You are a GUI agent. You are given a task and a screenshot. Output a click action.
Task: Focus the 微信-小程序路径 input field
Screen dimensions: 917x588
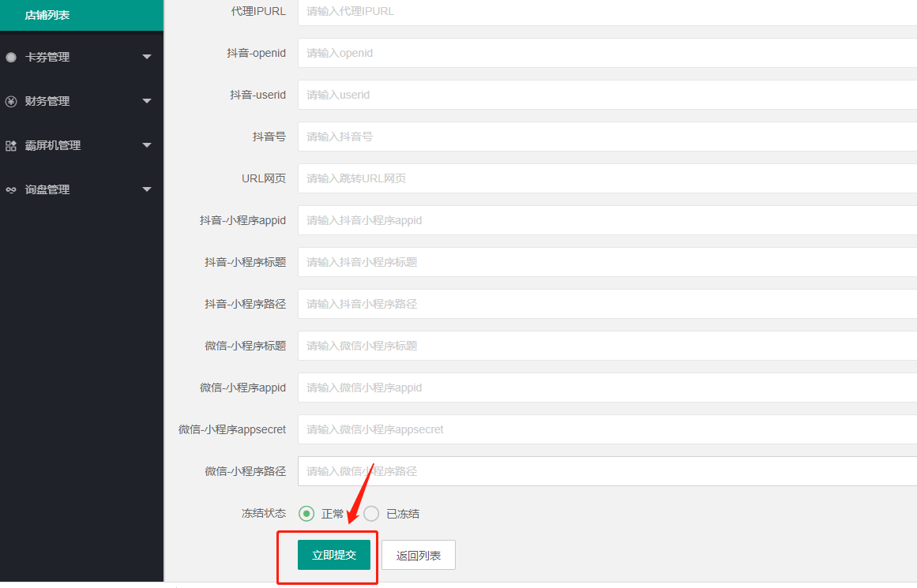click(607, 471)
